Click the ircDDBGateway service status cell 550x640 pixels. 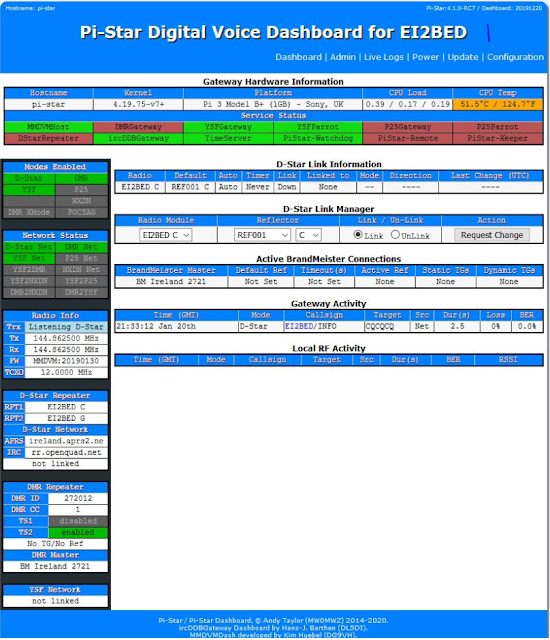pyautogui.click(x=138, y=138)
